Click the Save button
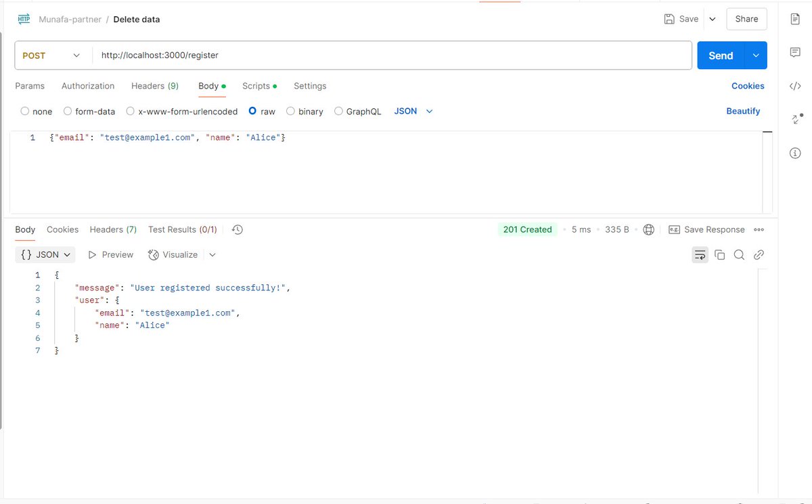812x504 pixels. click(x=682, y=19)
